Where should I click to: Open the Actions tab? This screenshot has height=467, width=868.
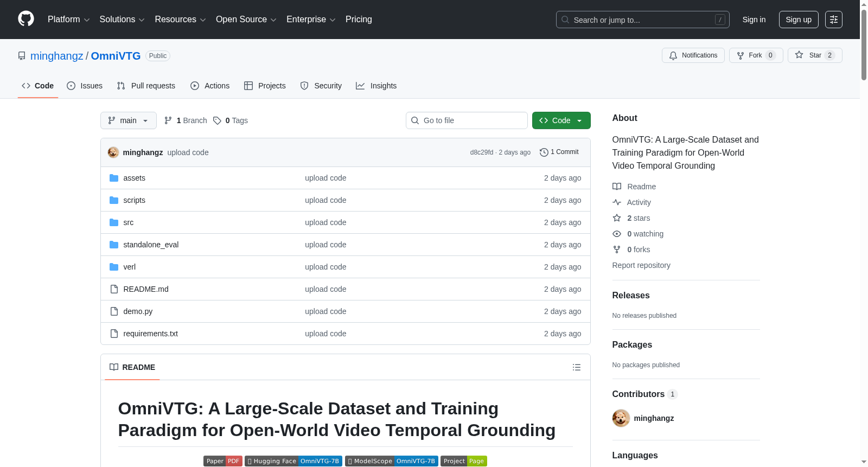210,86
